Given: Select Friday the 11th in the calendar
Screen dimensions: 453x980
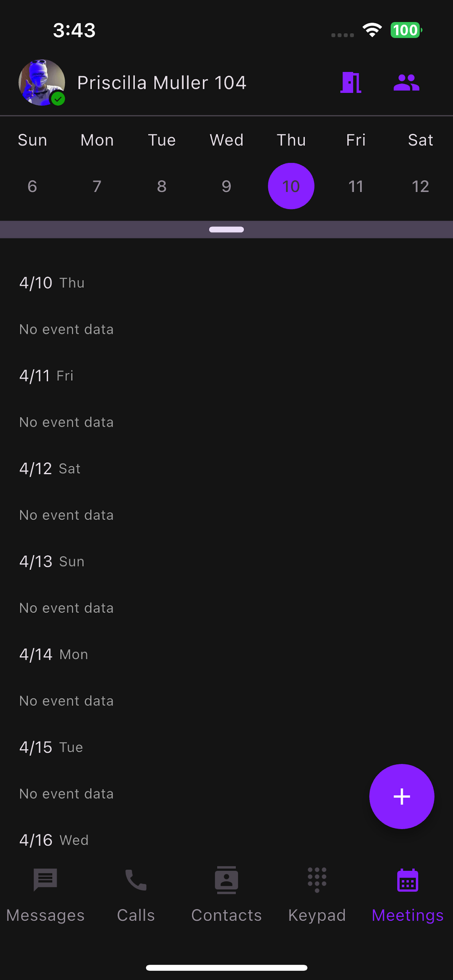Looking at the screenshot, I should pos(356,186).
